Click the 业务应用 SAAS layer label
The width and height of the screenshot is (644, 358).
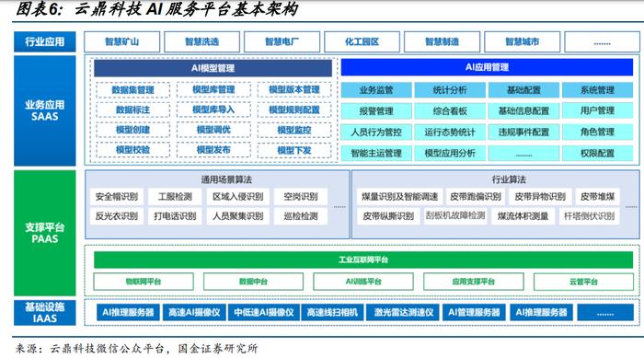click(45, 111)
